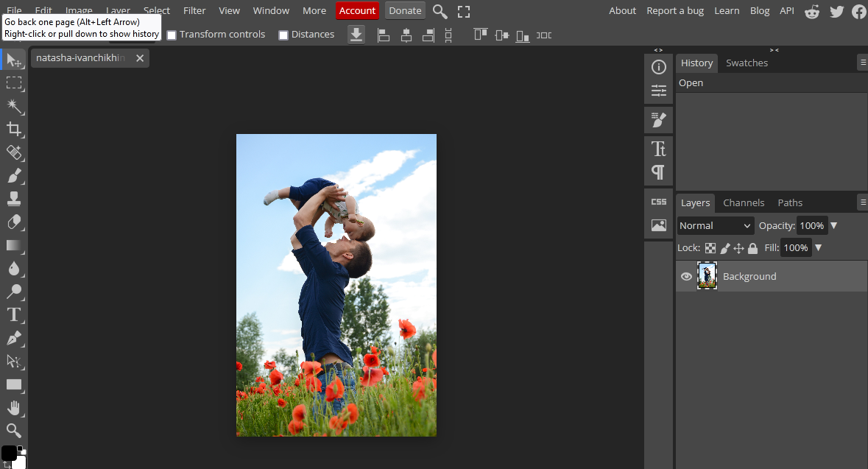The image size is (868, 469).
Task: Select the Zoom tool in toolbar
Action: pos(14,431)
